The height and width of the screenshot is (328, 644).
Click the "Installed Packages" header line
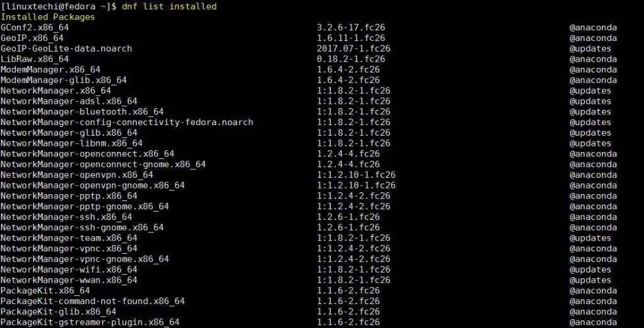click(48, 17)
